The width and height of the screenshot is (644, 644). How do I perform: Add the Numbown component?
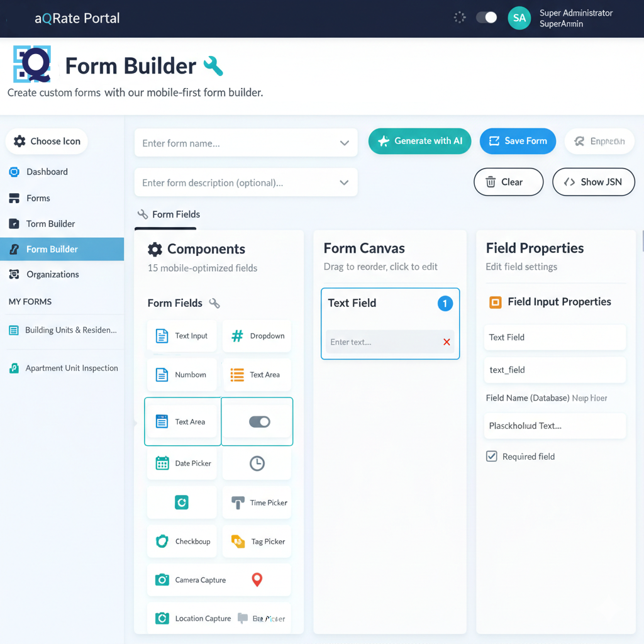point(182,375)
